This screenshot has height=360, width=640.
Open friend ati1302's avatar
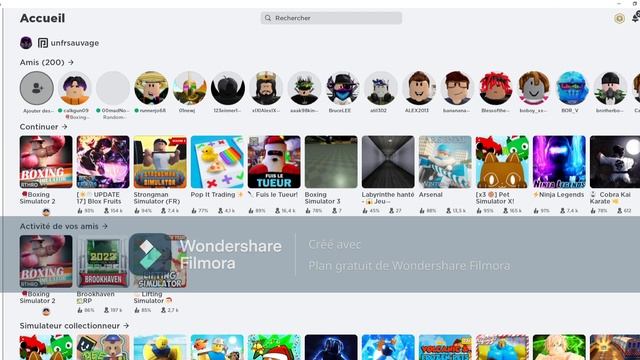pyautogui.click(x=381, y=88)
